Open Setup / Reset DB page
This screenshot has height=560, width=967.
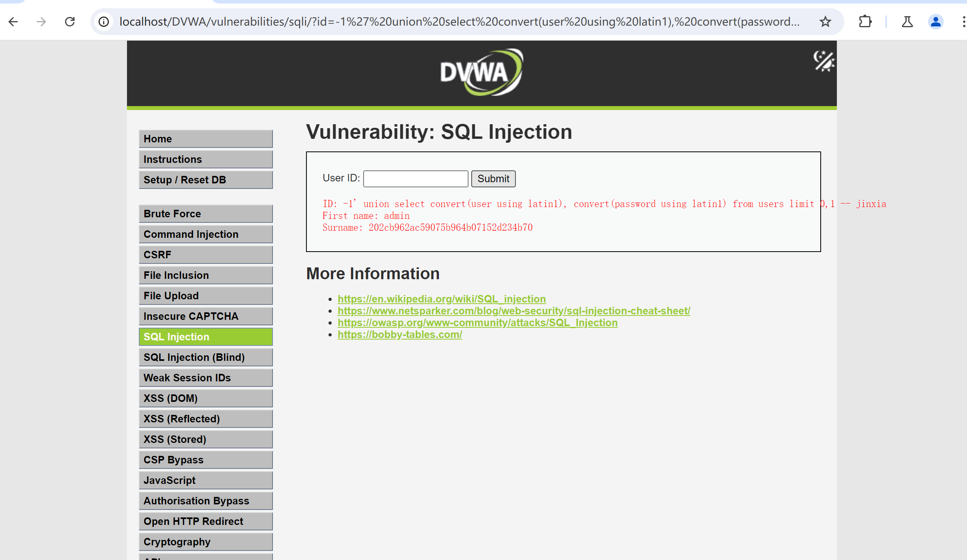(205, 180)
